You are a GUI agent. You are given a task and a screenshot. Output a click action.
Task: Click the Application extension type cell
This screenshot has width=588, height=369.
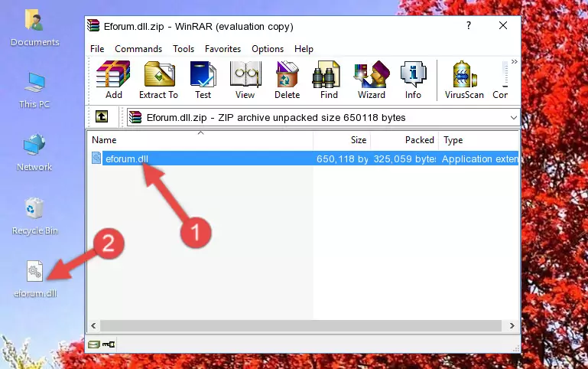click(x=479, y=158)
